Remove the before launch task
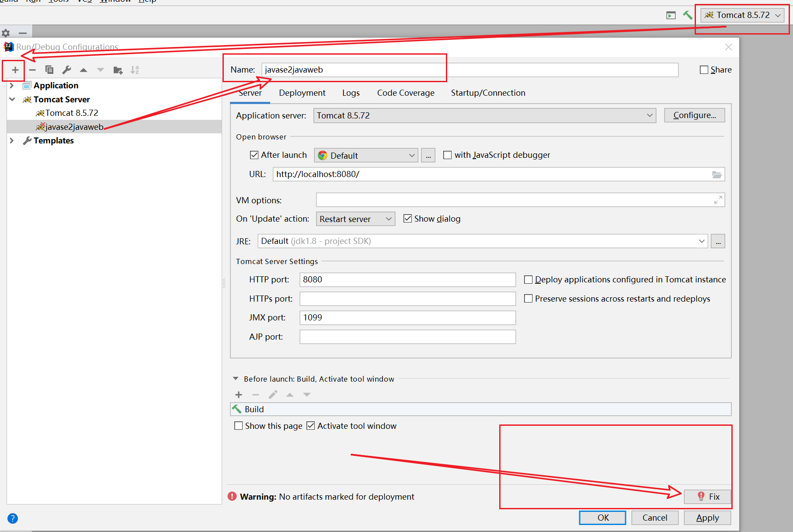The height and width of the screenshot is (532, 793). point(256,395)
